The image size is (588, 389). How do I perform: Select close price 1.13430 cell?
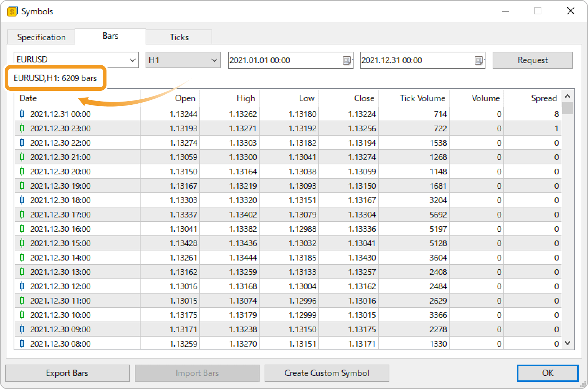[348, 258]
